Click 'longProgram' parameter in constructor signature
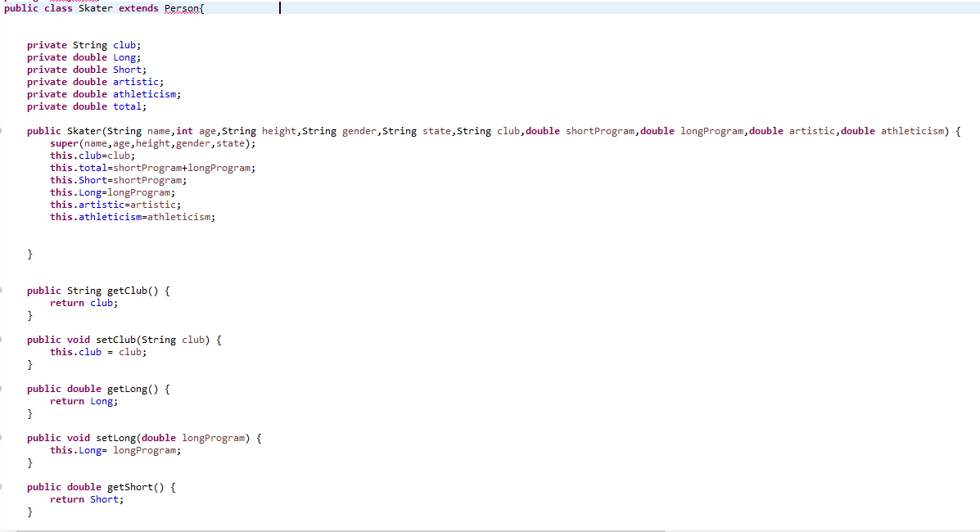Screen dimensions: 980x532 (712, 131)
